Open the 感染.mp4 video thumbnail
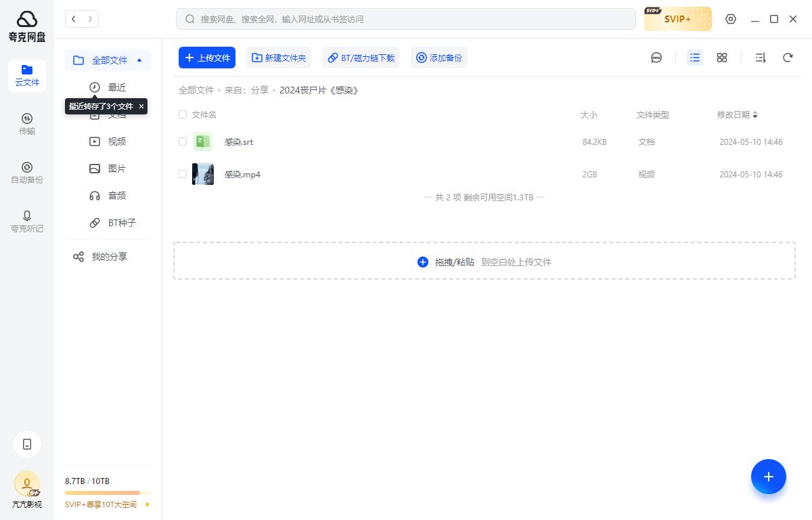The image size is (812, 520). click(x=203, y=174)
